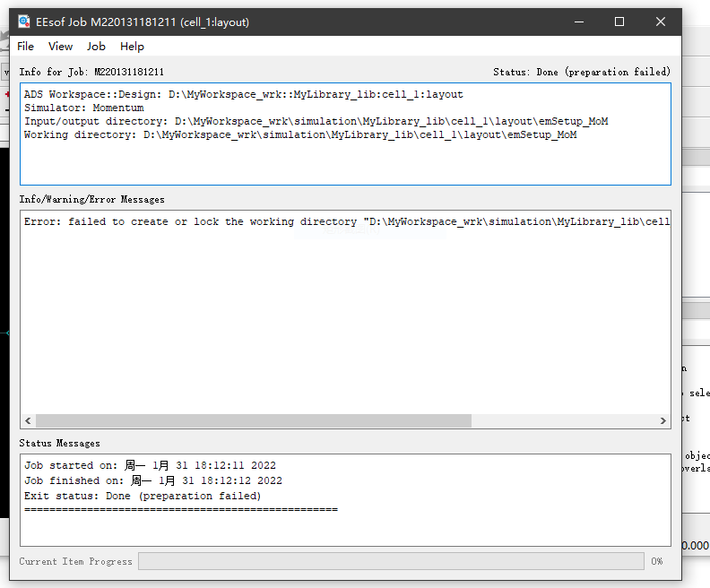Click the 'Exit status: Done' line
Screen dimensions: 710x588
tap(143, 496)
